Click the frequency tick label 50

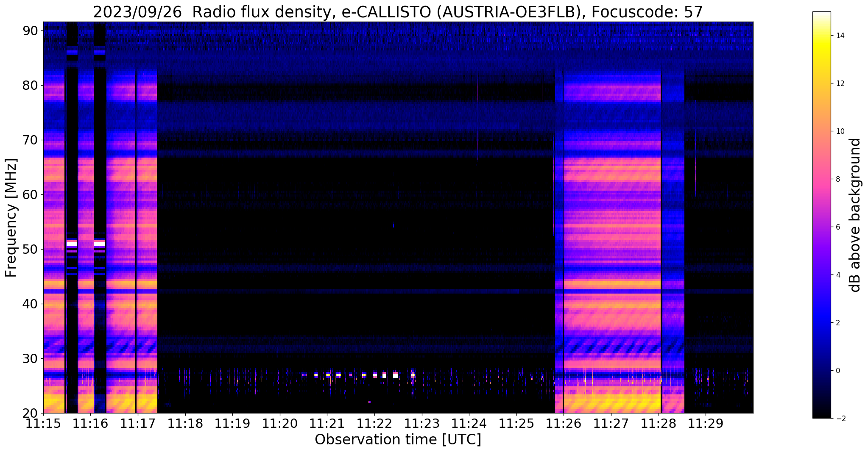pyautogui.click(x=31, y=249)
